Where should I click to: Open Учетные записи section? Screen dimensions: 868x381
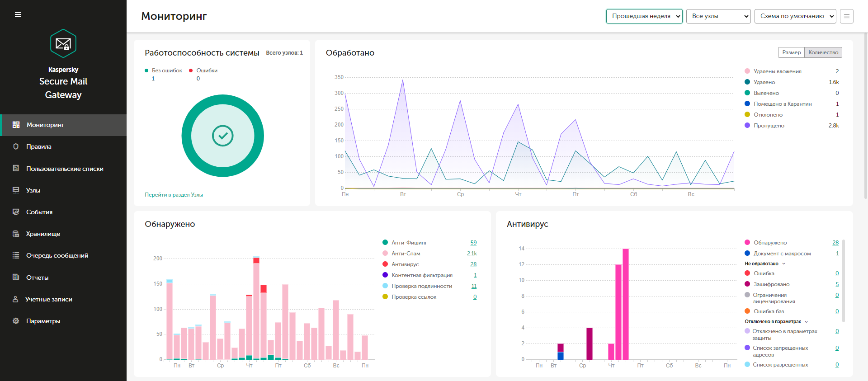click(63, 299)
